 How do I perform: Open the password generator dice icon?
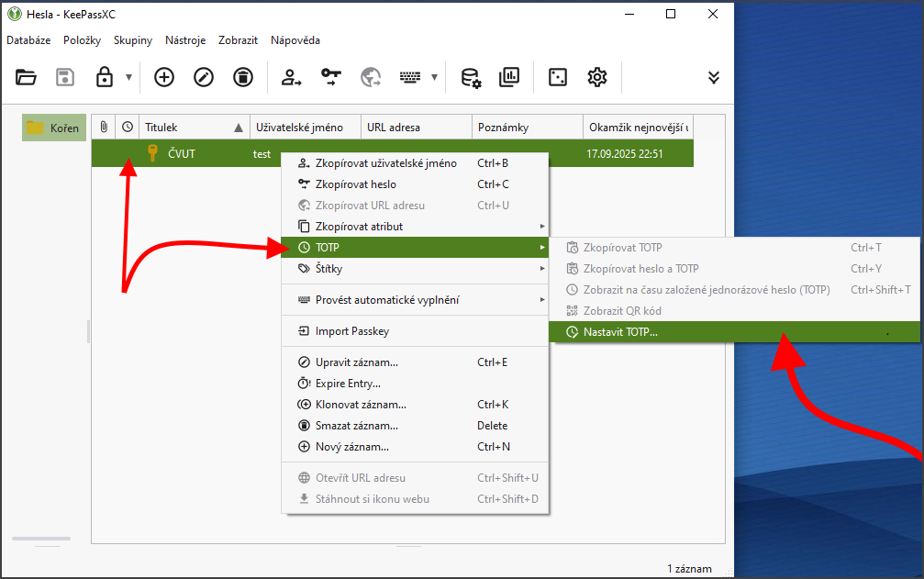[x=557, y=77]
